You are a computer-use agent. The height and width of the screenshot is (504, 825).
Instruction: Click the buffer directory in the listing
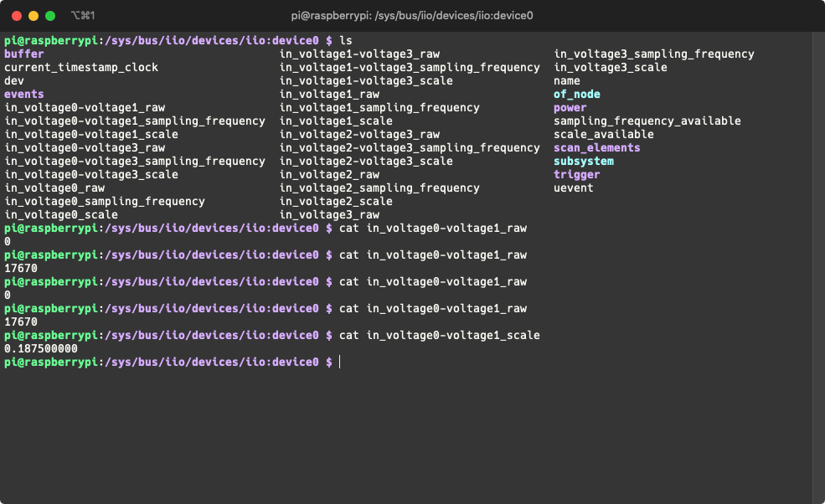(24, 54)
